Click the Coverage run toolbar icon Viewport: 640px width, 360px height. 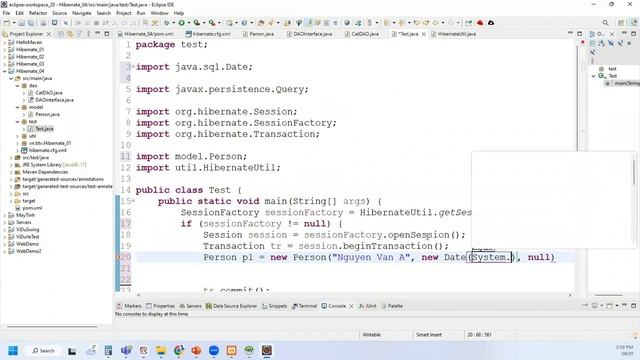click(197, 23)
